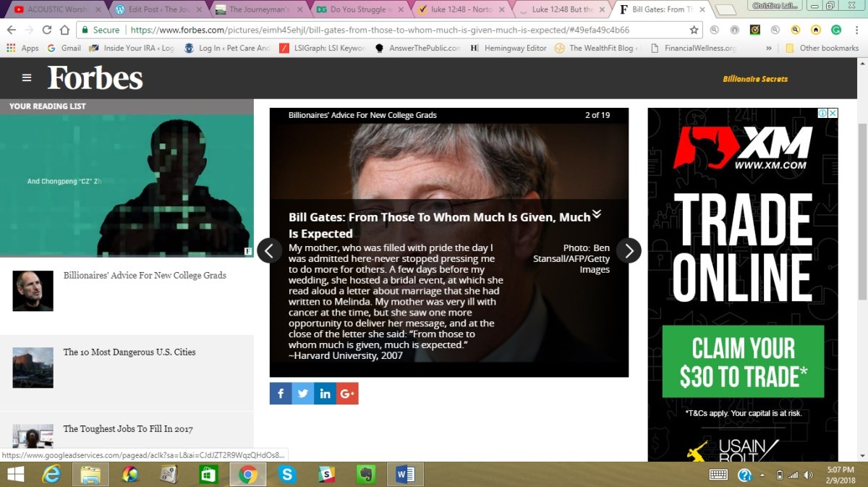Open the Billionaire Secrets link

754,79
